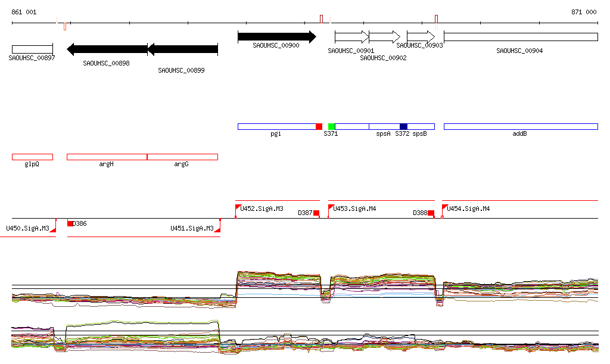Select the spsA blue annotation box

click(384, 126)
